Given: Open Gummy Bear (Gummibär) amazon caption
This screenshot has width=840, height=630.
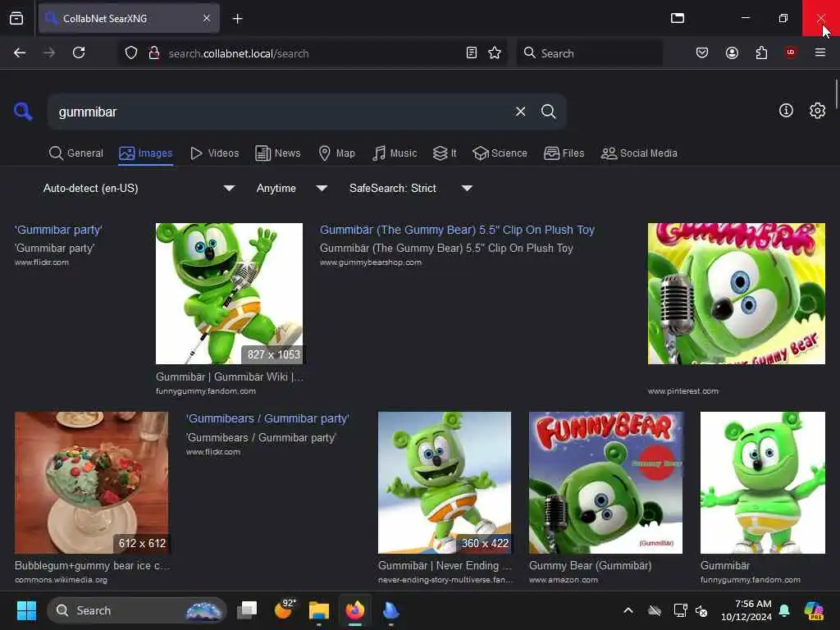Looking at the screenshot, I should (x=590, y=566).
